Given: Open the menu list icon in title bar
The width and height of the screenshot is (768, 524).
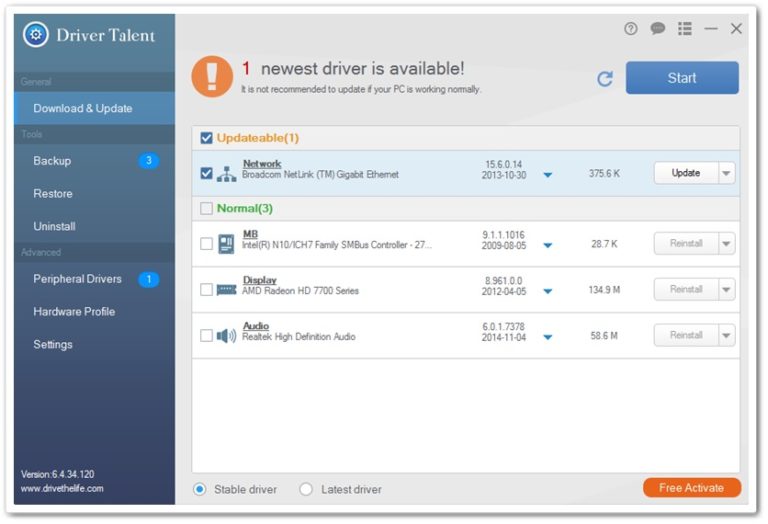Looking at the screenshot, I should coord(684,29).
